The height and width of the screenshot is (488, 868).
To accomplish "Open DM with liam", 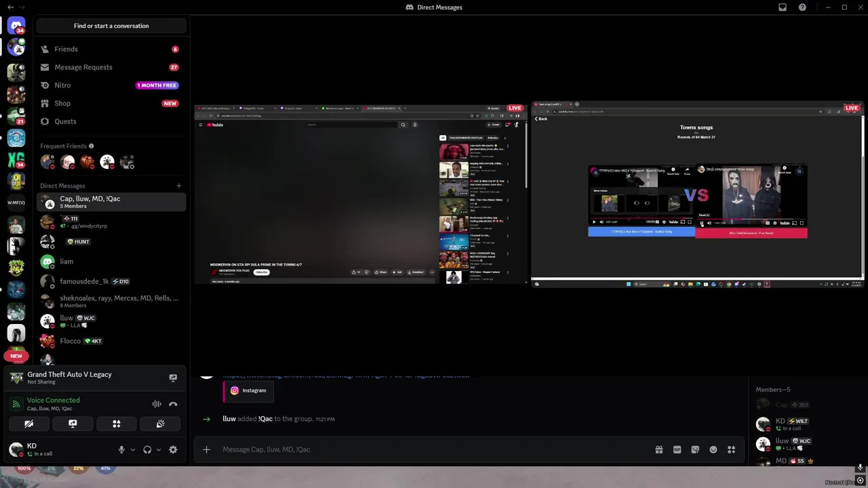I will click(111, 262).
